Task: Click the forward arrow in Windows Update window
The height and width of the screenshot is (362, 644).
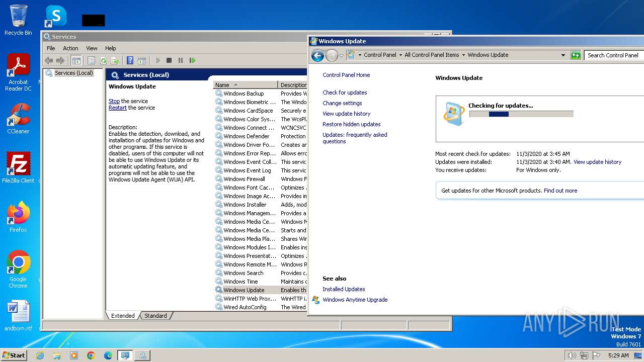Action: [x=332, y=55]
